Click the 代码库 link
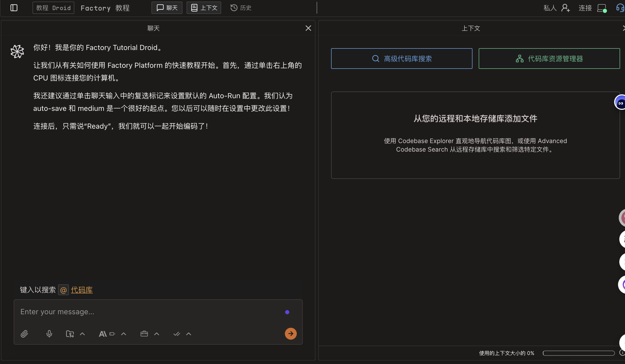The image size is (625, 364). [x=82, y=290]
